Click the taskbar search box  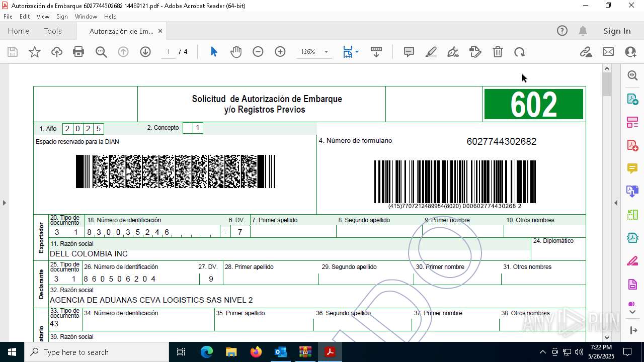click(x=97, y=352)
